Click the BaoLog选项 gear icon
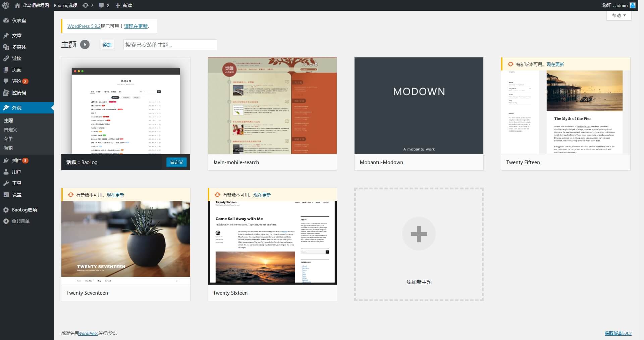Image resolution: width=644 pixels, height=340 pixels. click(6, 210)
